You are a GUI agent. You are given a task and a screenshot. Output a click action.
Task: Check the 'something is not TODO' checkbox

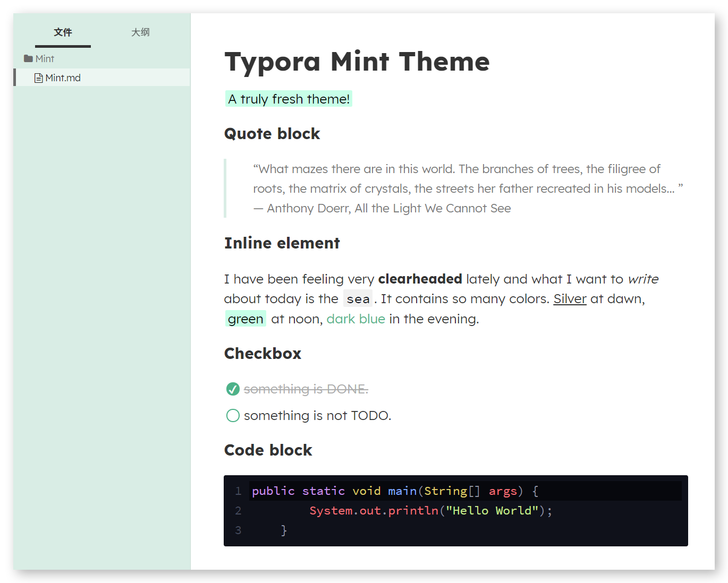tap(233, 415)
